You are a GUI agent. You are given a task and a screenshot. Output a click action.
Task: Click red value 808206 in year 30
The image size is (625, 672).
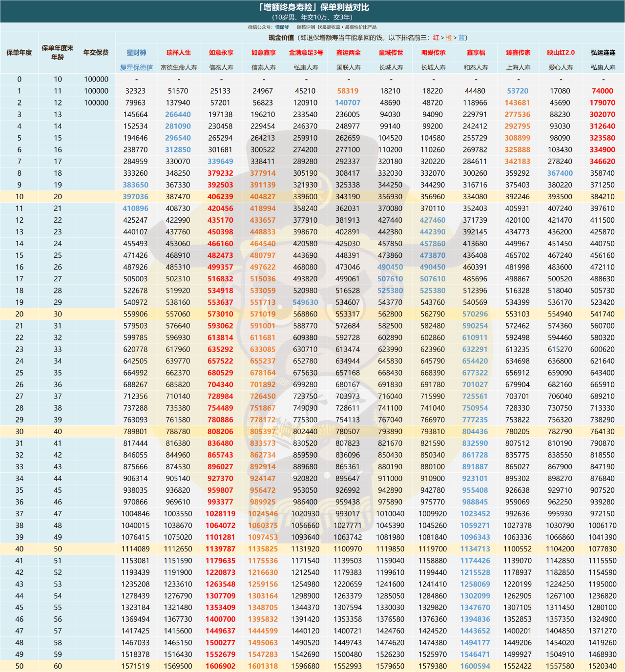coord(220,432)
